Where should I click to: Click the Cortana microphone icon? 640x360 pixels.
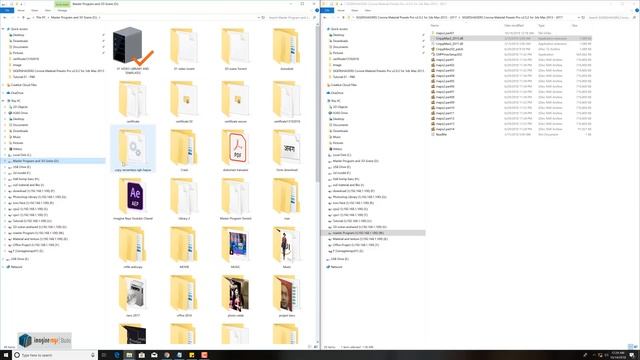tap(93, 355)
